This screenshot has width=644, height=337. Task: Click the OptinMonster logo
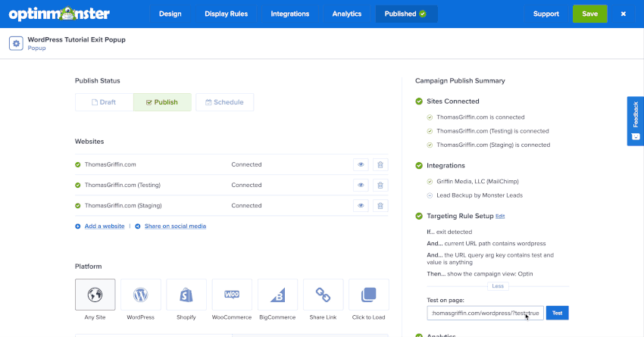pyautogui.click(x=59, y=14)
